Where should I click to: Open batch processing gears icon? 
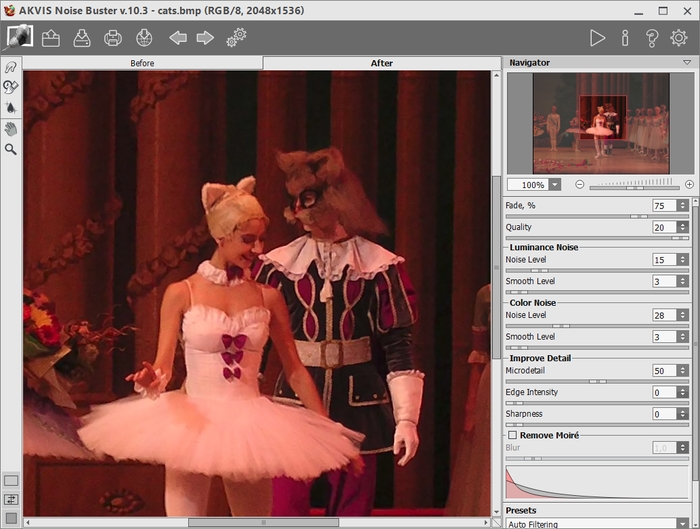(236, 37)
